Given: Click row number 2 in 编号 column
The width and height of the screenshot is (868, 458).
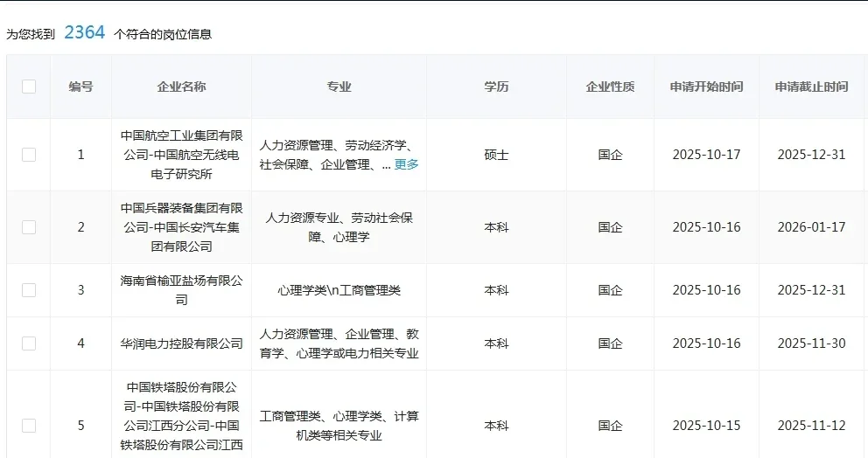Looking at the screenshot, I should (x=80, y=226).
